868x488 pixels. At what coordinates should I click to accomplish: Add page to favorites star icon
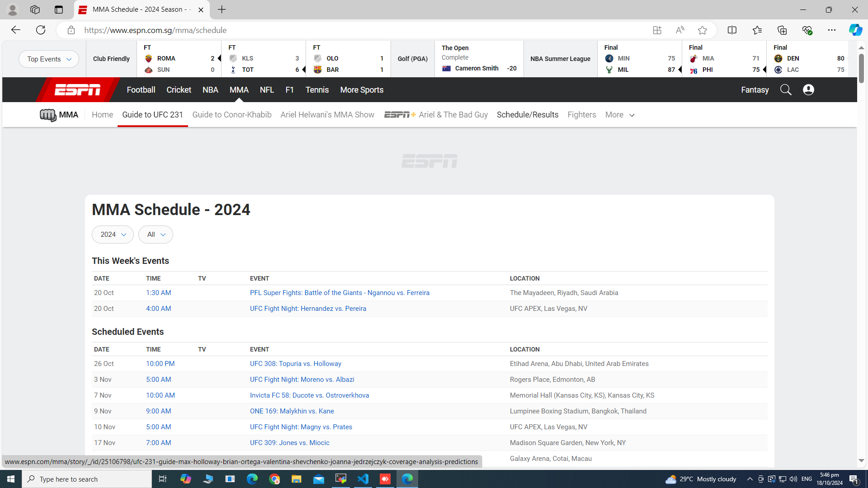pos(702,30)
